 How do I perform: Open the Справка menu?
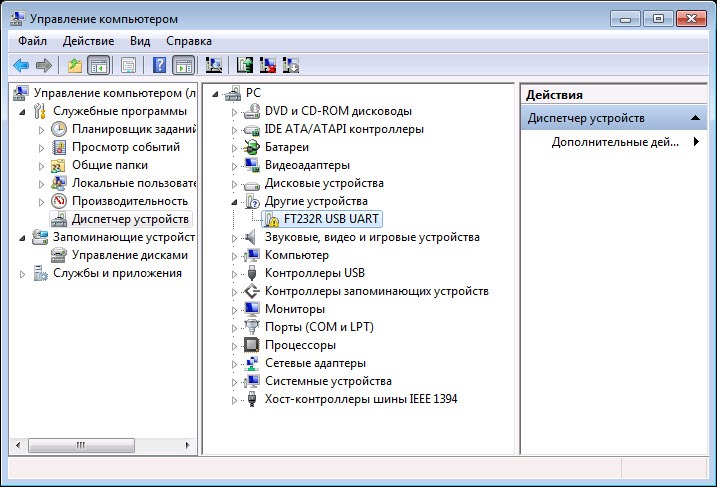pyautogui.click(x=189, y=41)
